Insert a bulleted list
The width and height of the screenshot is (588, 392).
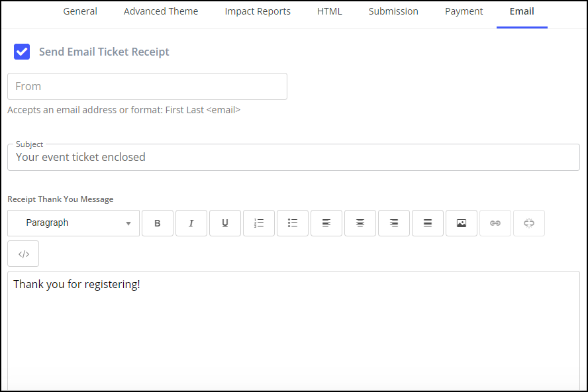click(x=293, y=223)
